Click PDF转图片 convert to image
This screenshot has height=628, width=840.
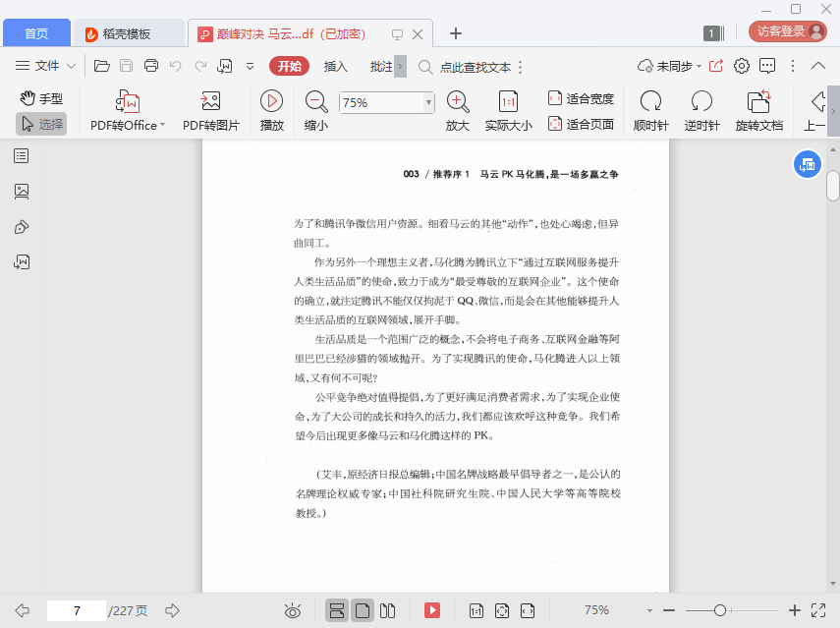coord(211,111)
